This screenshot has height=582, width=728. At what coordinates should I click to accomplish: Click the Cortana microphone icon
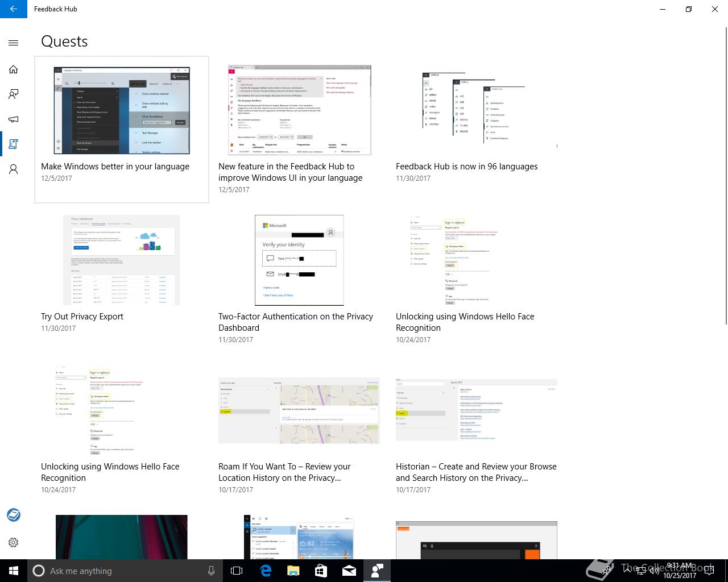point(211,571)
